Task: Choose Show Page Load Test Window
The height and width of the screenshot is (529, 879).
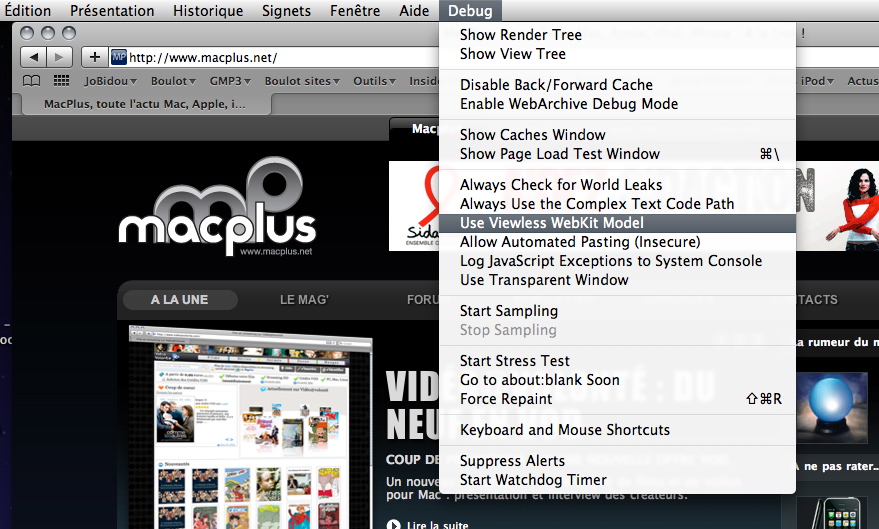Action: (x=617, y=154)
